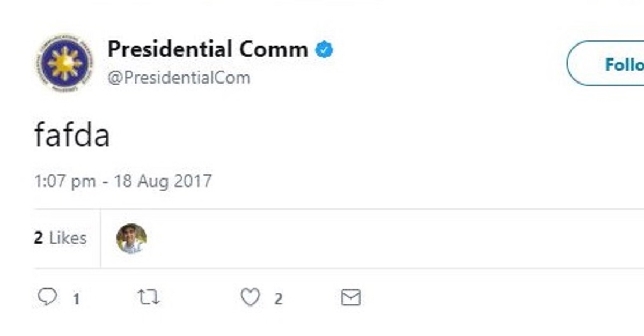Send via the envelope message icon
This screenshot has width=644, height=336.
click(351, 297)
